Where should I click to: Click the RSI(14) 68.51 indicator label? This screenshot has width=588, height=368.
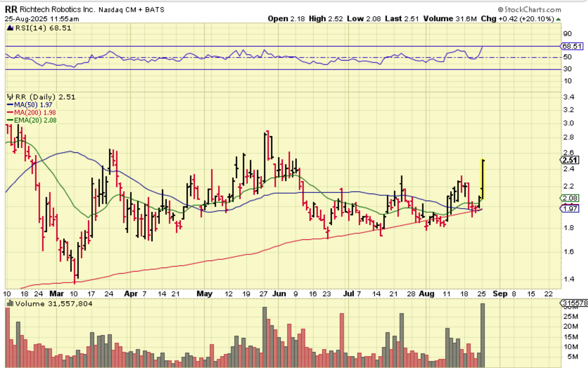click(x=43, y=28)
